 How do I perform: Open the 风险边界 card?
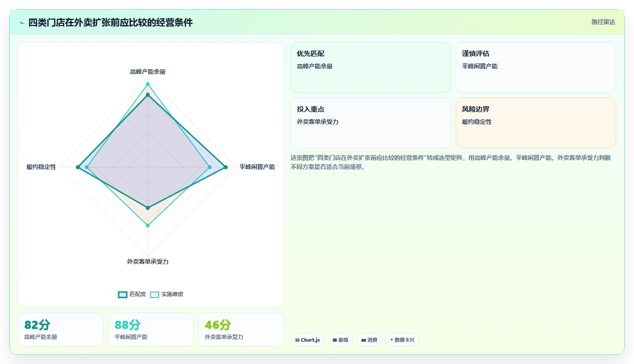[536, 123]
